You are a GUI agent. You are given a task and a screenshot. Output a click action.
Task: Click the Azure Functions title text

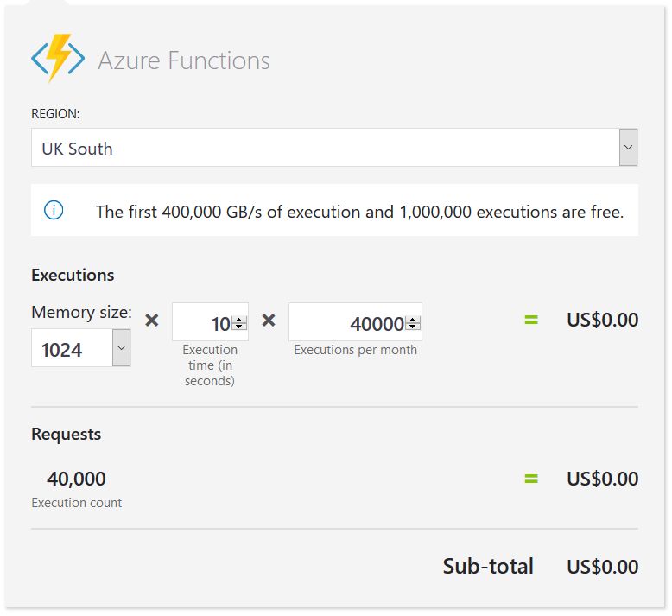tap(184, 60)
